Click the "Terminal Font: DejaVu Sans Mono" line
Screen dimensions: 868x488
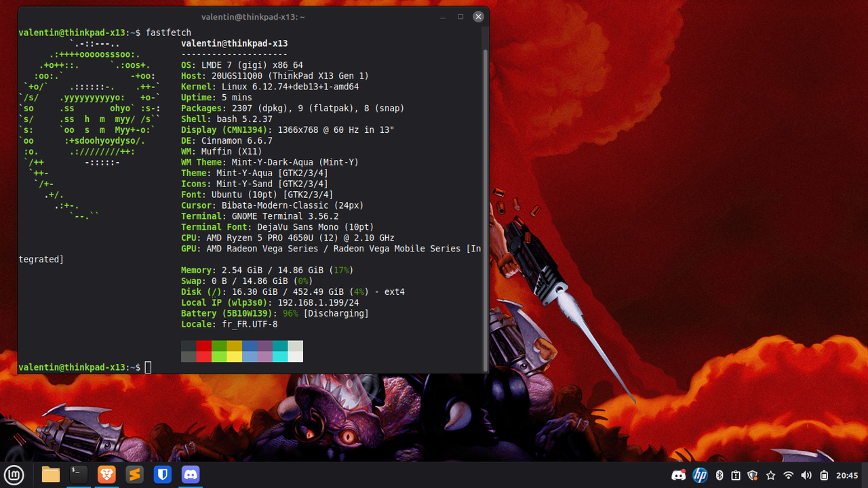click(277, 228)
